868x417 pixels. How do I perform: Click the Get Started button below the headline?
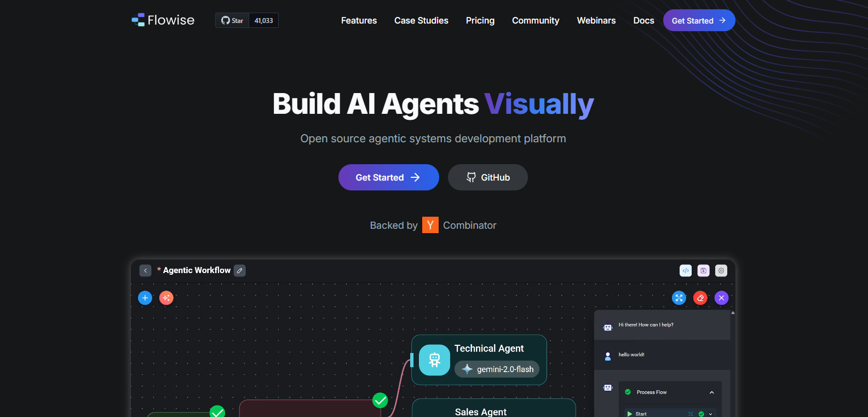coord(389,177)
